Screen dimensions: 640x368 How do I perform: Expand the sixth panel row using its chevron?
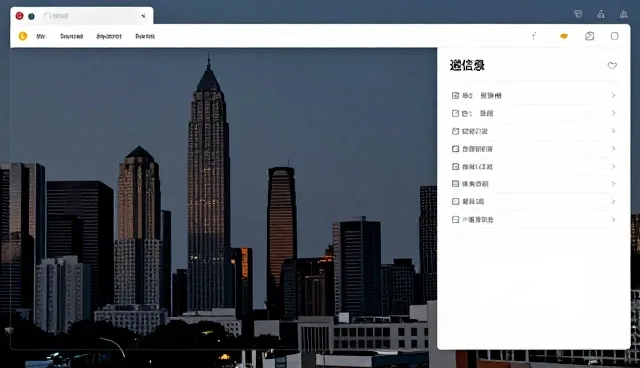(613, 184)
